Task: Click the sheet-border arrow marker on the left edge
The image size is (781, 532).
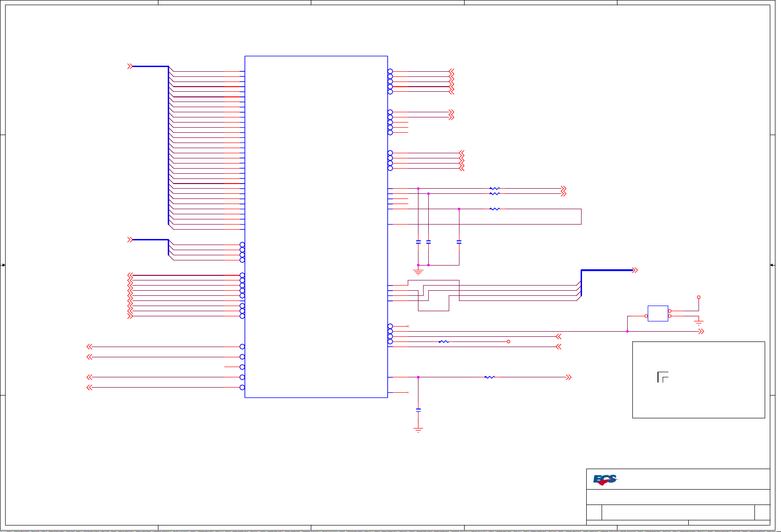Action: coord(3,265)
